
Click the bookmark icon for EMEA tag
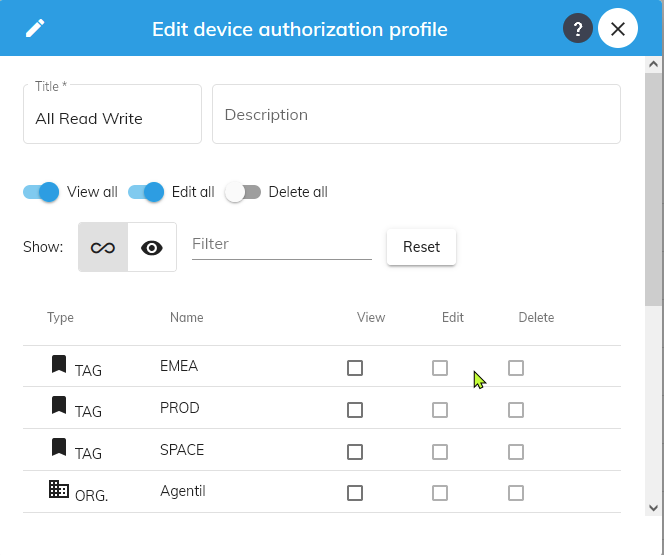(59, 364)
